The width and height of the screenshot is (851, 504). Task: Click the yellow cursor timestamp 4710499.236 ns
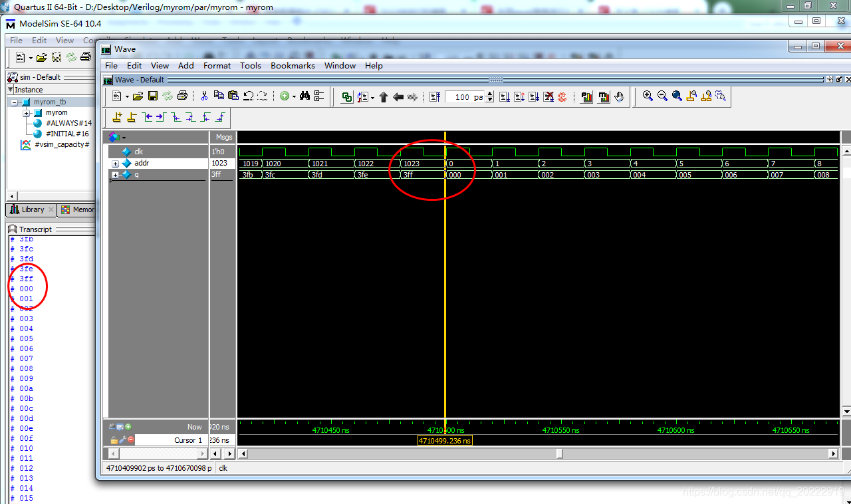(445, 440)
